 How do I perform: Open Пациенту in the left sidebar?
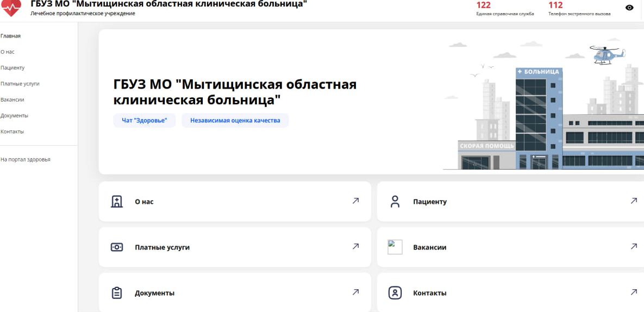[12, 68]
